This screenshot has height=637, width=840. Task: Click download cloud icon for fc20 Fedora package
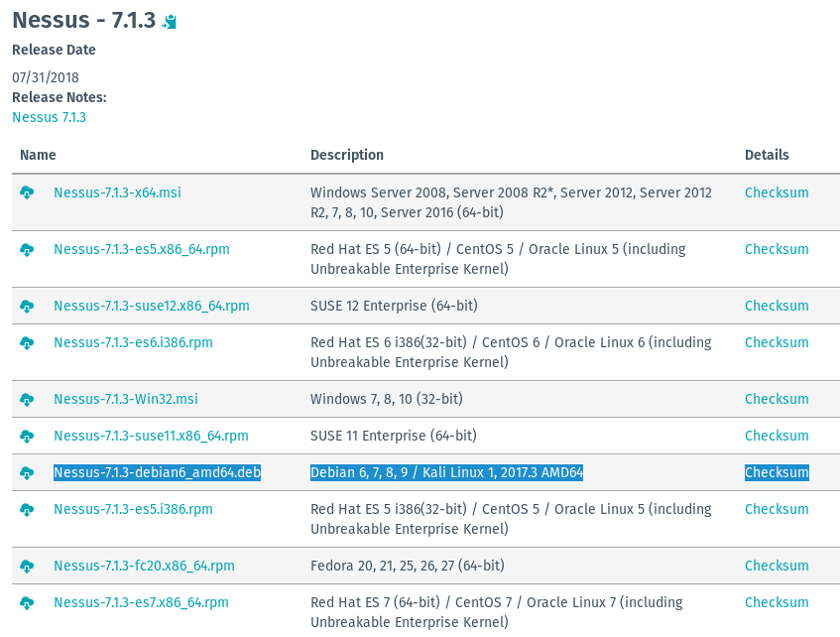click(27, 566)
